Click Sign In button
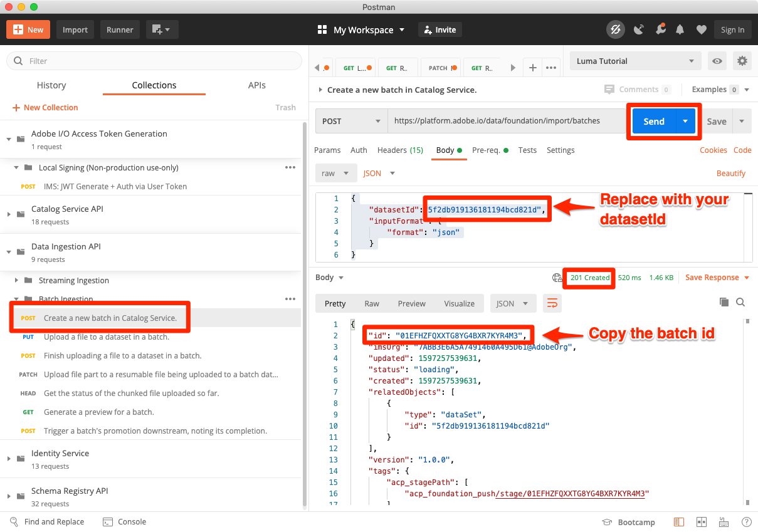Image resolution: width=758 pixels, height=532 pixels. point(732,29)
